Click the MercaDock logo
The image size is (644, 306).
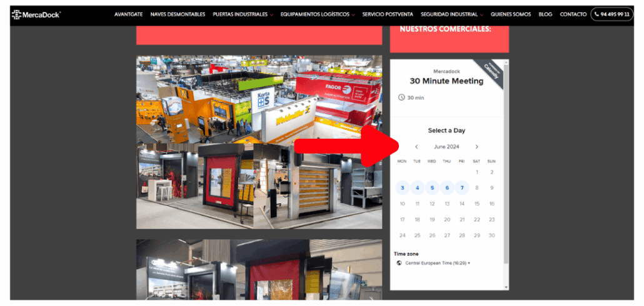click(36, 14)
